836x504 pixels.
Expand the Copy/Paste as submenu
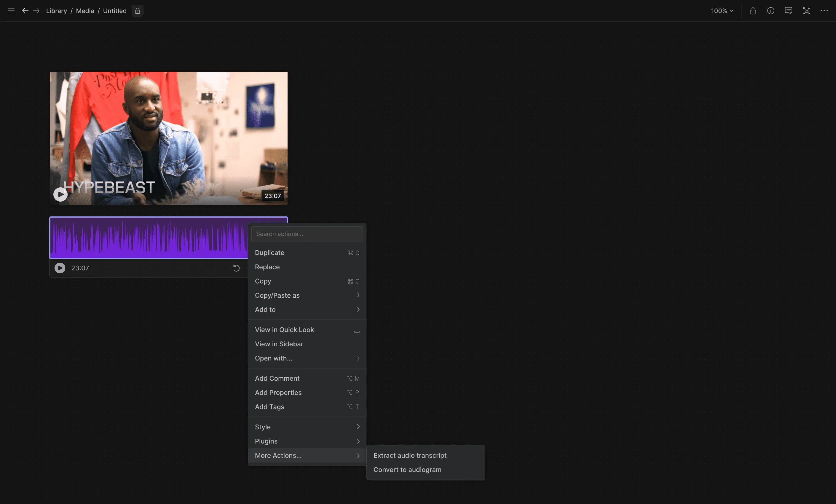coord(307,296)
